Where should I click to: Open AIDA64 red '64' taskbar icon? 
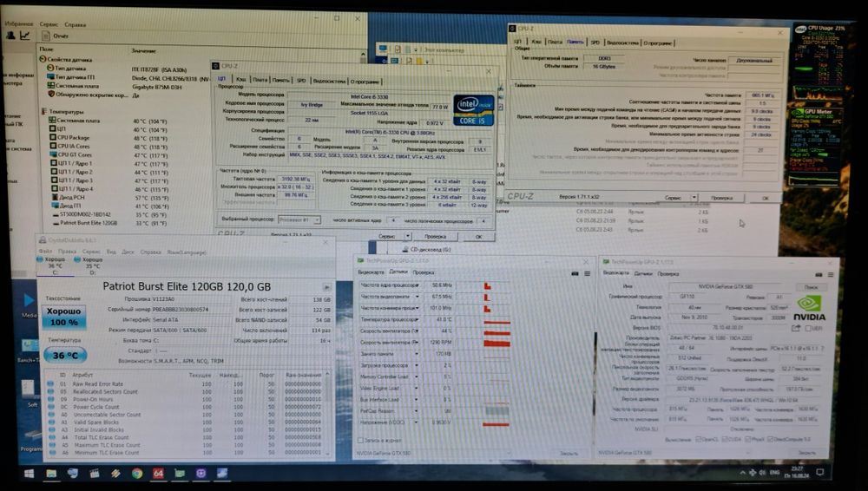click(x=158, y=474)
